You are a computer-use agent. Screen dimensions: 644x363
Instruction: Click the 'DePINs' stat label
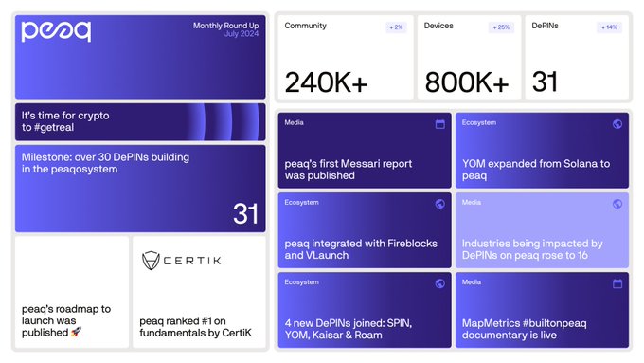coord(545,26)
